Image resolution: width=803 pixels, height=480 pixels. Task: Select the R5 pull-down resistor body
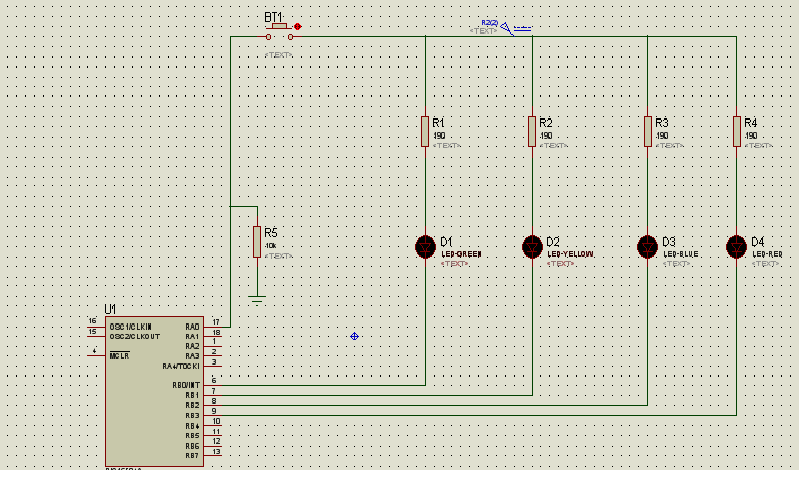point(257,242)
